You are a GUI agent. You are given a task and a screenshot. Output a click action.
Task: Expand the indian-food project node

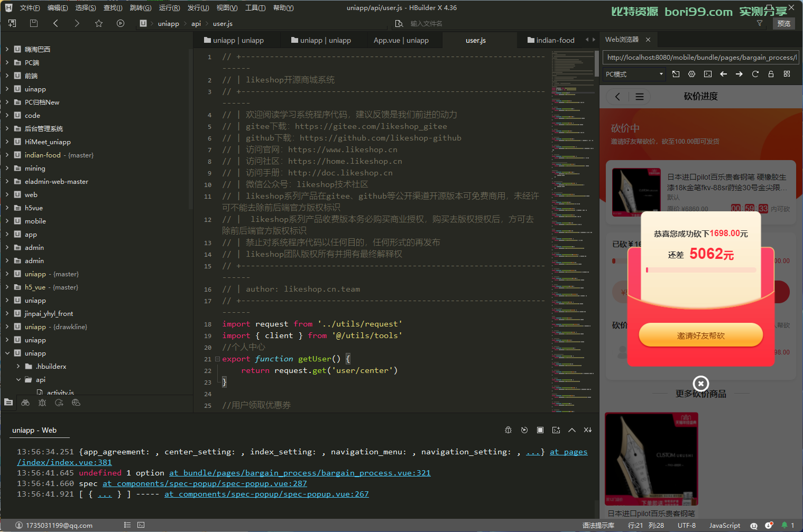pos(7,155)
